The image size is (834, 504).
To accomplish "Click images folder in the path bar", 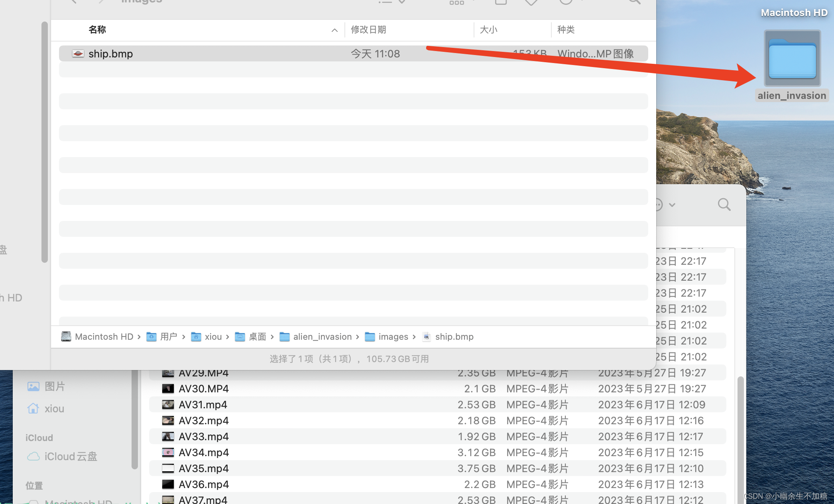I will (393, 337).
